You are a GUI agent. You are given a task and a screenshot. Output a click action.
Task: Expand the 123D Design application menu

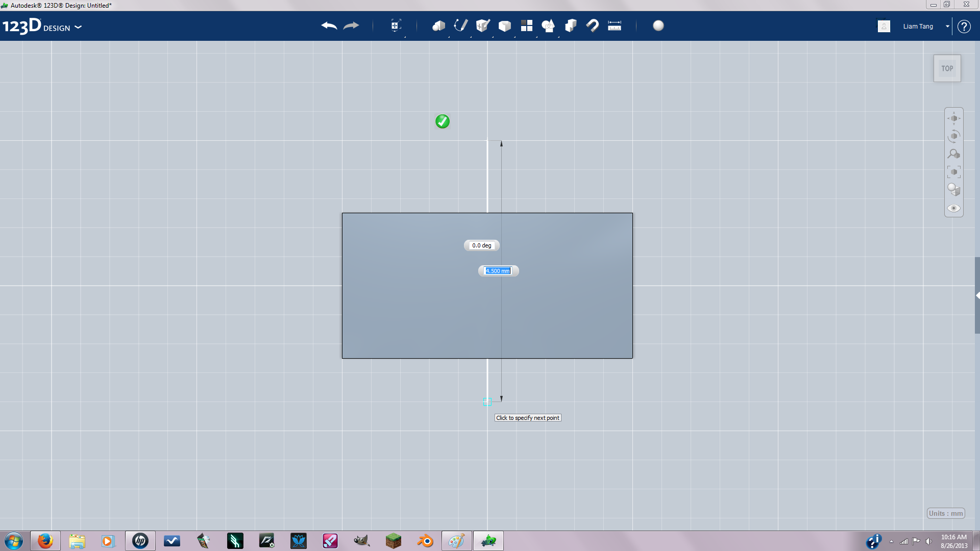(x=78, y=27)
